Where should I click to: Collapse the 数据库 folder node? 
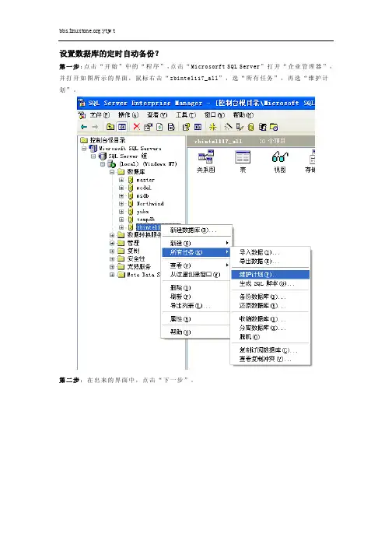(x=112, y=172)
